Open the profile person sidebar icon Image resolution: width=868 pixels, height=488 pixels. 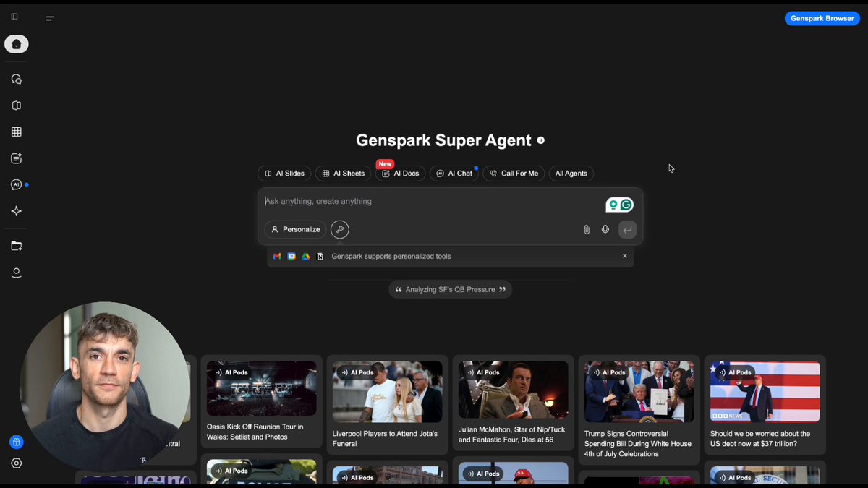[17, 273]
